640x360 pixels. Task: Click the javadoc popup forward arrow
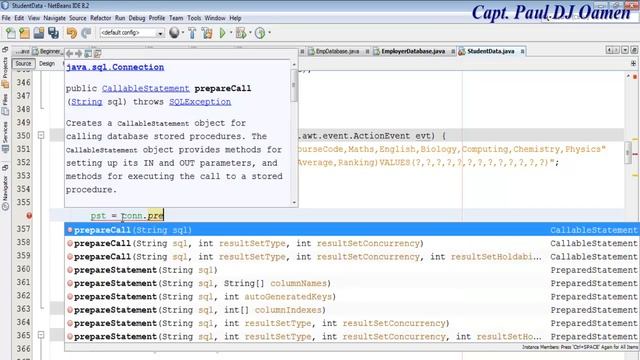point(79,53)
